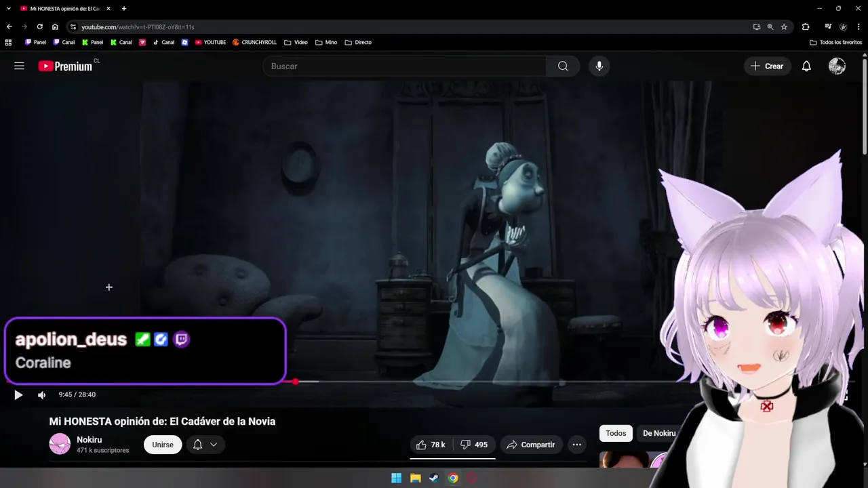This screenshot has height=488, width=868.
Task: Open the zoom magnifier icon in address bar
Action: [x=770, y=26]
